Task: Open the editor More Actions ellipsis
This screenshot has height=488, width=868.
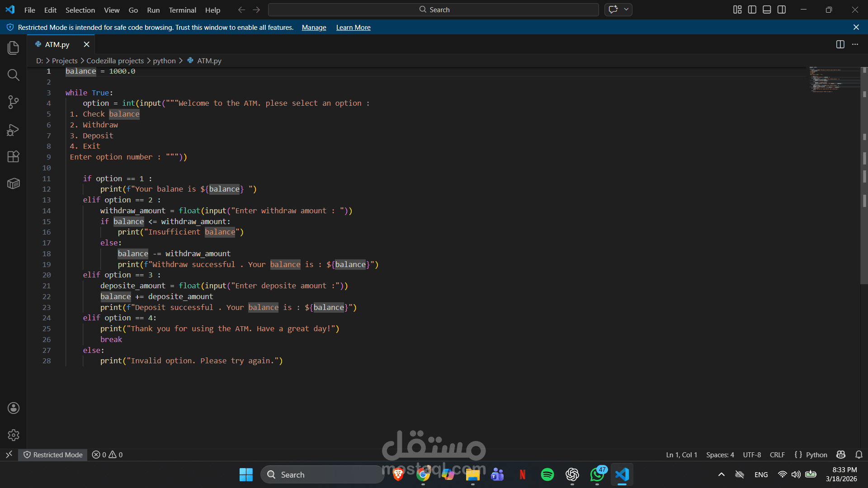Action: [855, 44]
